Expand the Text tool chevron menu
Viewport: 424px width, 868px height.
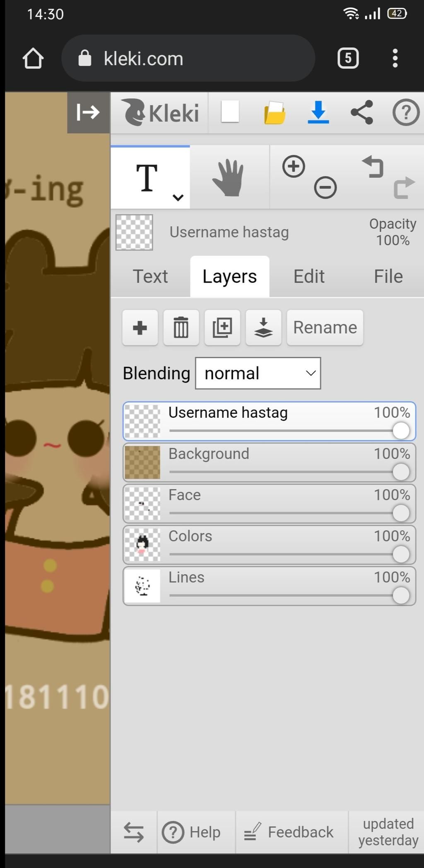pyautogui.click(x=178, y=198)
